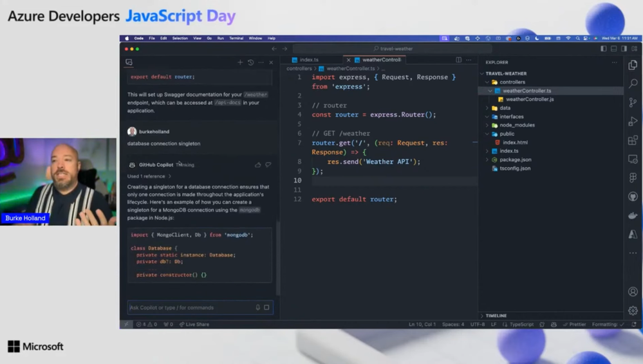This screenshot has height=364, width=643.
Task: Split the editor to the right
Action: (458, 60)
